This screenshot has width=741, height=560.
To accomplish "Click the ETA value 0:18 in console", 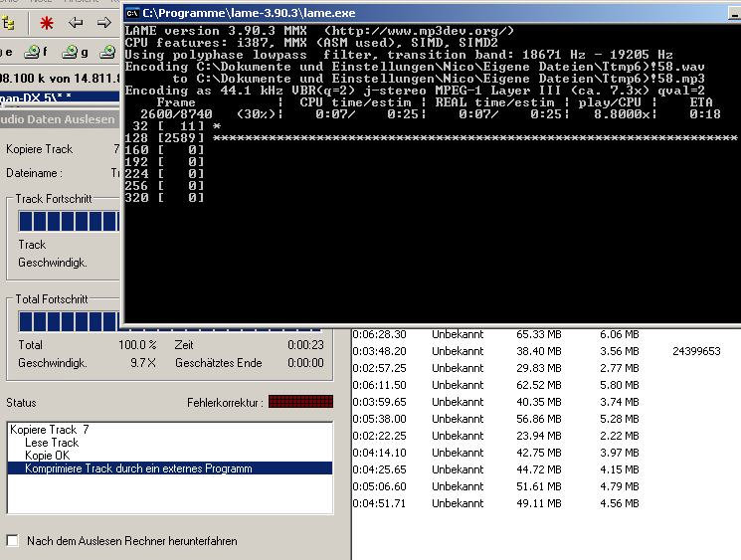I will pyautogui.click(x=704, y=114).
